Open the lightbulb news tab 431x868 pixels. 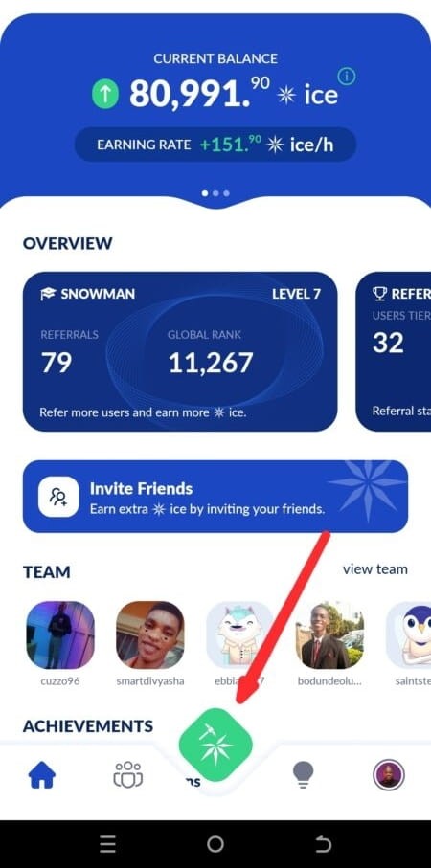[303, 774]
